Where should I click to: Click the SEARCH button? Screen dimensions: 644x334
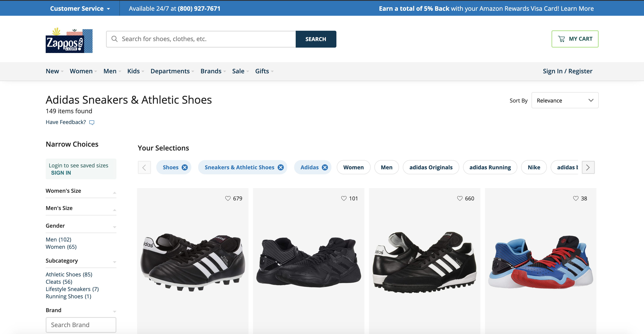click(x=316, y=39)
